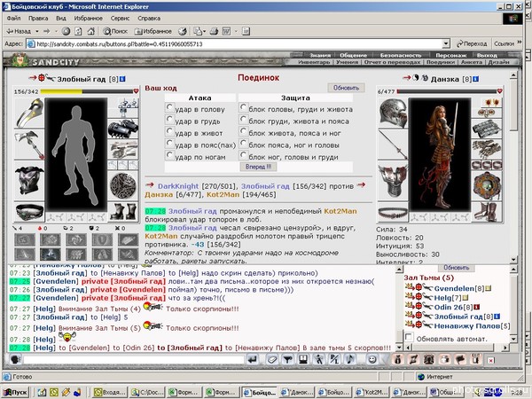The width and height of the screenshot is (532, 399).
Task: Open the Правка menu
Action: pos(38,19)
